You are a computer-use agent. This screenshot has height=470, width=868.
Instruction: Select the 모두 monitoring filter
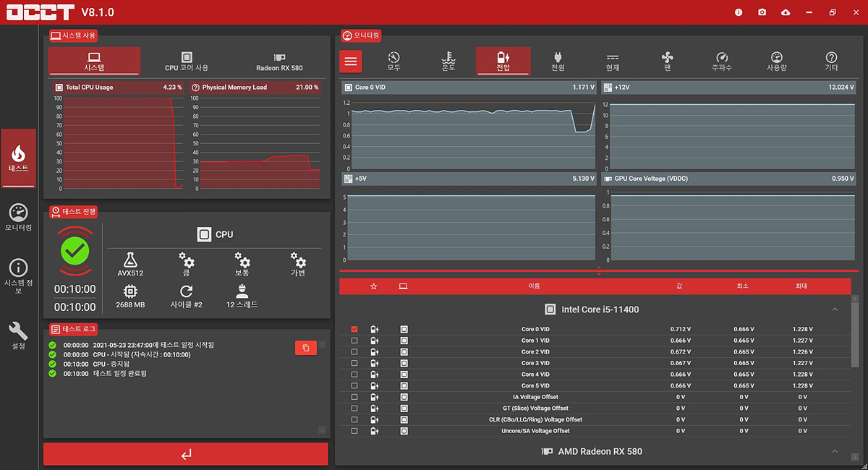coord(393,61)
